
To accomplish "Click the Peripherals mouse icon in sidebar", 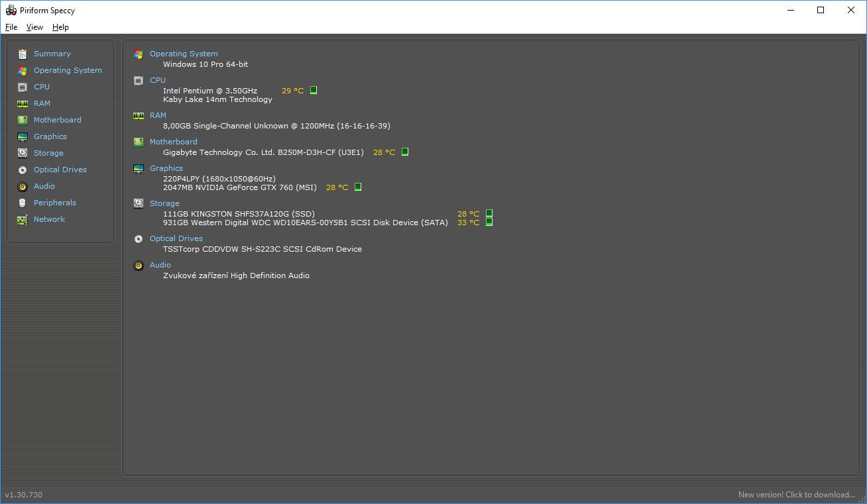I will [23, 203].
